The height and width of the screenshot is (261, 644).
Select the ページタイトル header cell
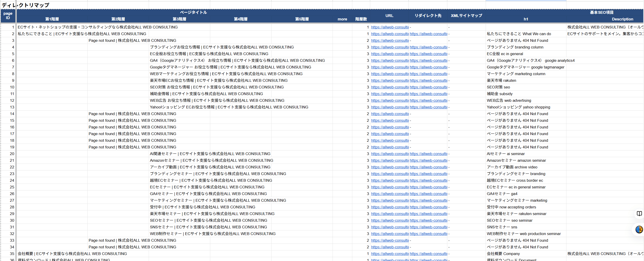[193, 12]
